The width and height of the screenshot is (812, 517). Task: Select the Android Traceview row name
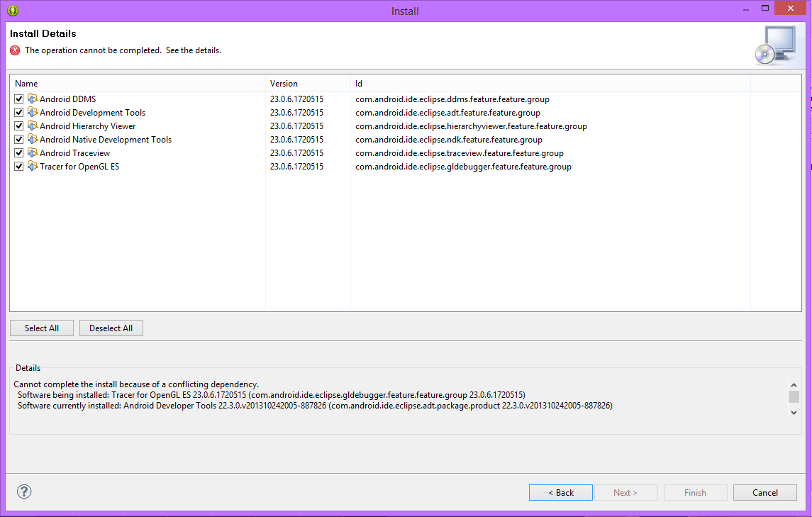coord(74,152)
